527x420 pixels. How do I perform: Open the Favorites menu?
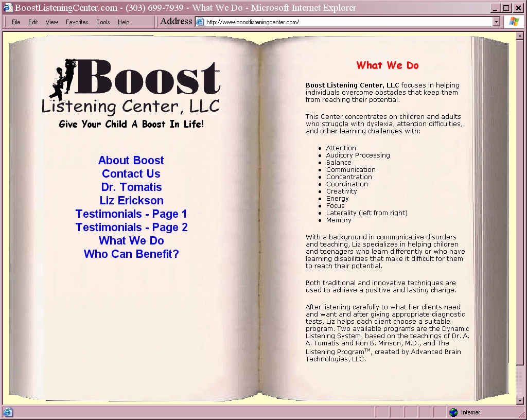pos(77,22)
